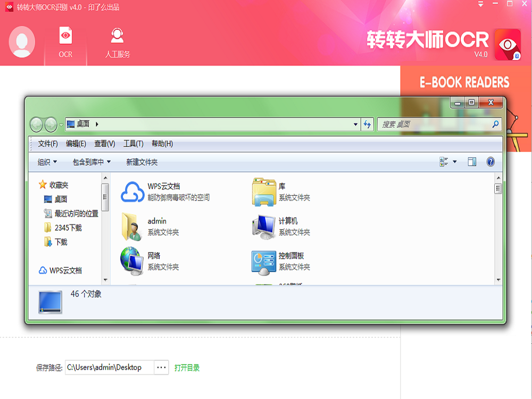Click sidebar scrollbar down arrow
The height and width of the screenshot is (399, 532).
105,280
